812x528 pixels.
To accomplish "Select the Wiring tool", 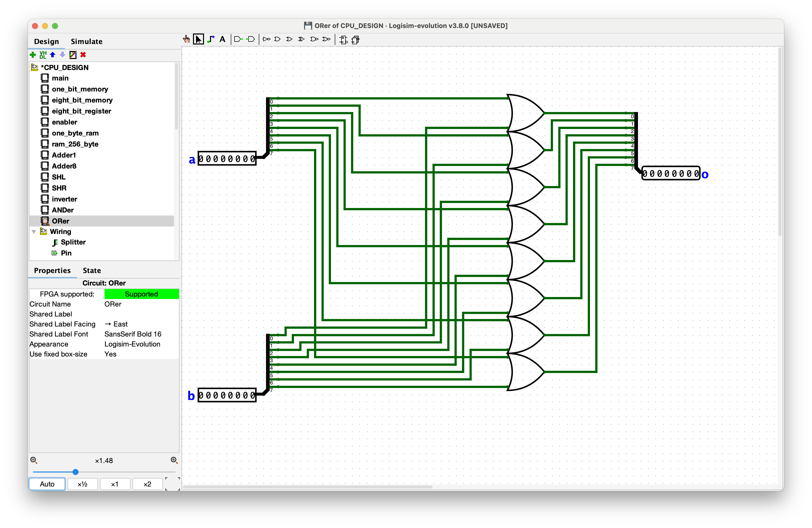I will 210,39.
